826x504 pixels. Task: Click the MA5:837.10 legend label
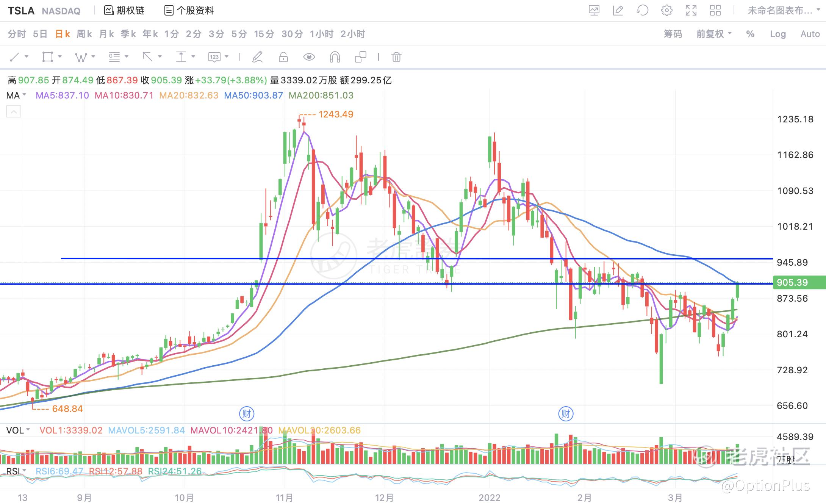click(x=63, y=95)
